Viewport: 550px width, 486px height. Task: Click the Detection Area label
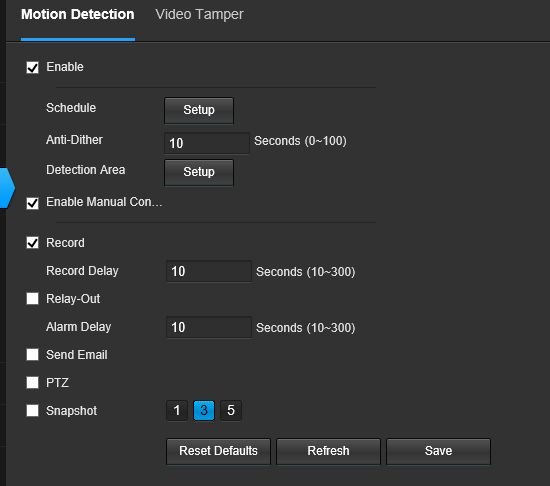pos(86,170)
